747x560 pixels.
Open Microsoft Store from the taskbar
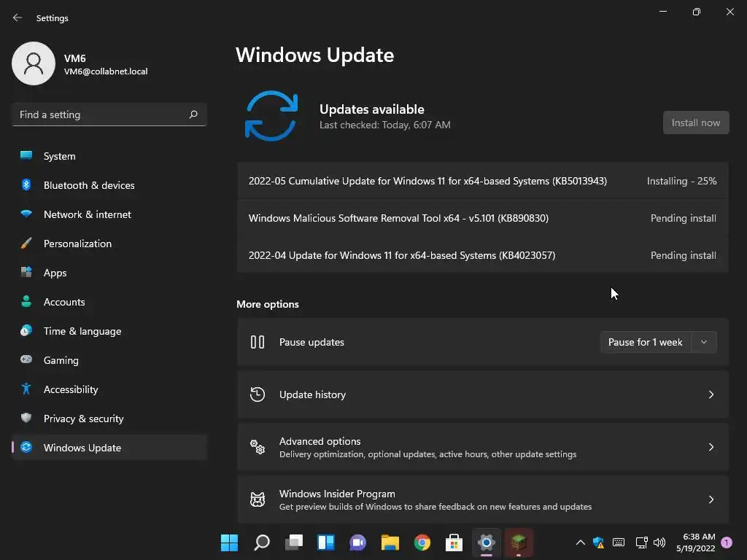pyautogui.click(x=454, y=542)
